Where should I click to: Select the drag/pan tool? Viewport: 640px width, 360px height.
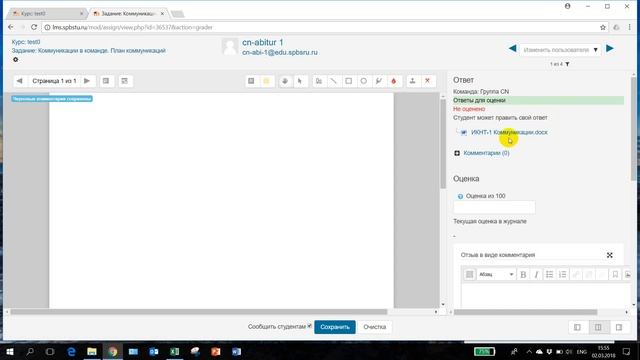tap(285, 81)
